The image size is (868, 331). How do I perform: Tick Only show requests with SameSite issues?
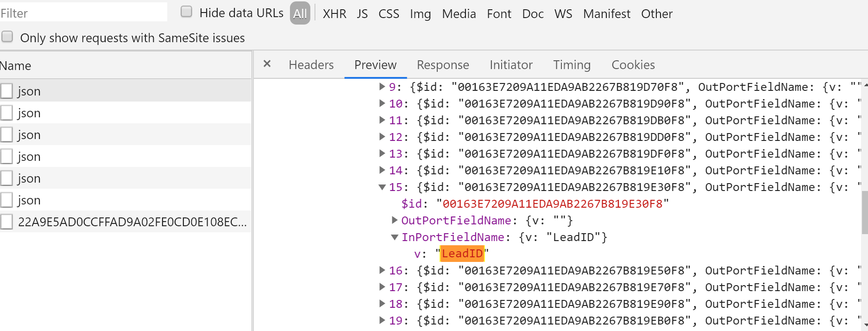pos(7,36)
